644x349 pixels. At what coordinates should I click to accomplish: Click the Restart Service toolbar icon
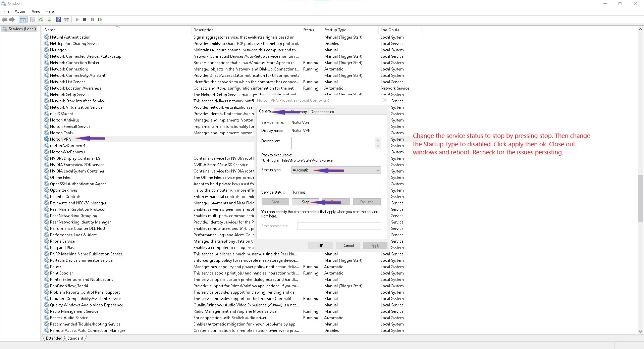(100, 19)
